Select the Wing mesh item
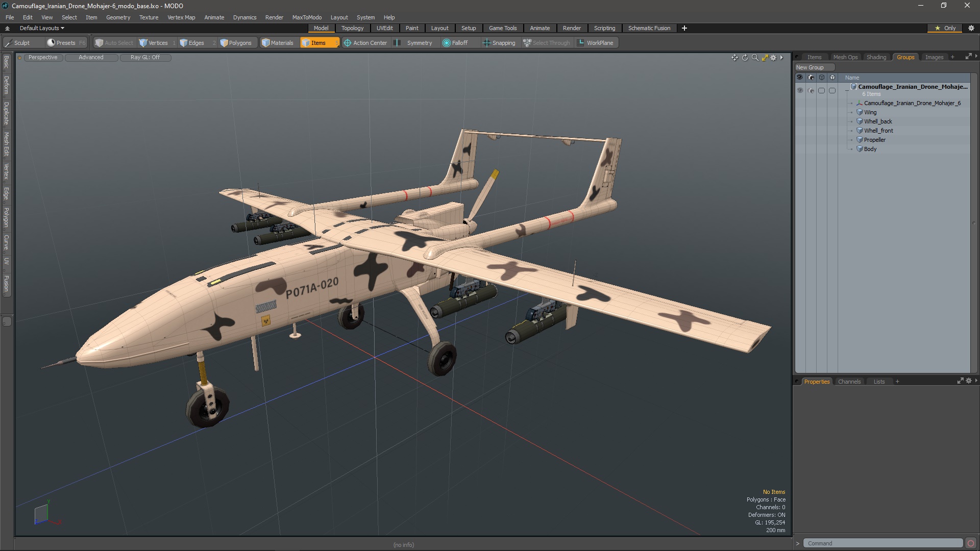Screen dimensions: 980x551 coord(870,112)
